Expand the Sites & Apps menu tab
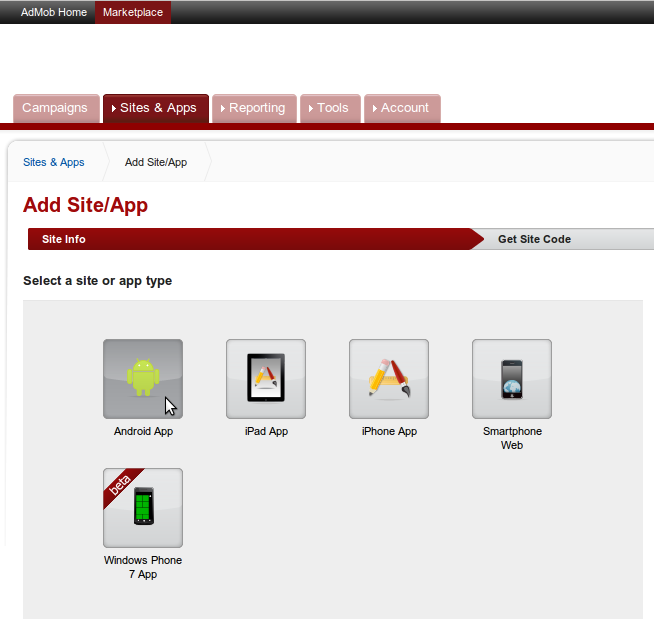This screenshot has width=654, height=630. pyautogui.click(x=156, y=108)
